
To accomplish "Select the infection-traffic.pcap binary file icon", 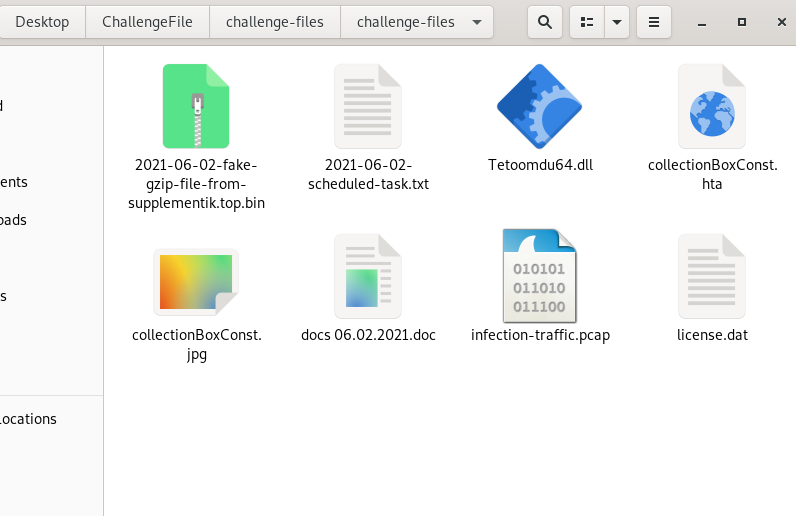I will pyautogui.click(x=540, y=275).
